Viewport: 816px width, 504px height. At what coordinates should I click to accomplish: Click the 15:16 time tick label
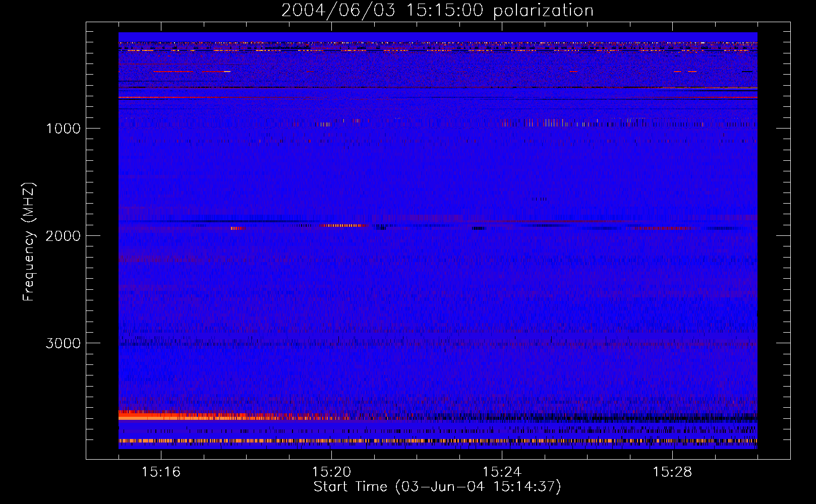(x=161, y=472)
